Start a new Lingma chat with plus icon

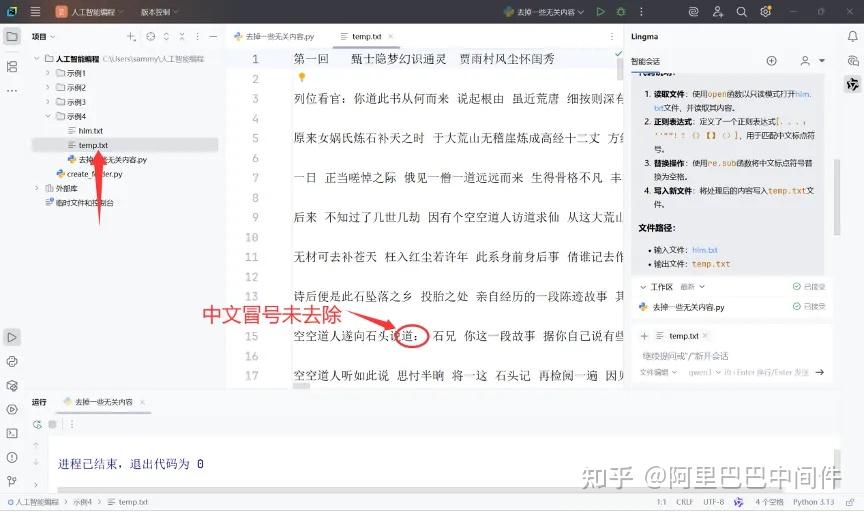[x=771, y=61]
